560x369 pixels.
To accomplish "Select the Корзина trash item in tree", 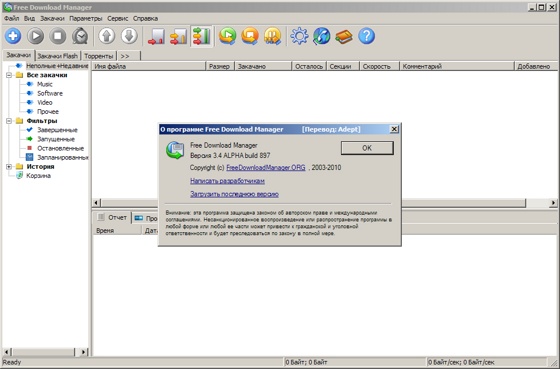I will 38,176.
